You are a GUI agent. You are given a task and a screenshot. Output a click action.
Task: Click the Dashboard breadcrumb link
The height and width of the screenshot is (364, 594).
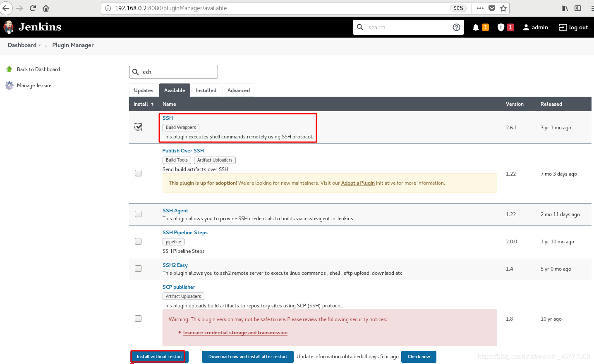tap(22, 45)
